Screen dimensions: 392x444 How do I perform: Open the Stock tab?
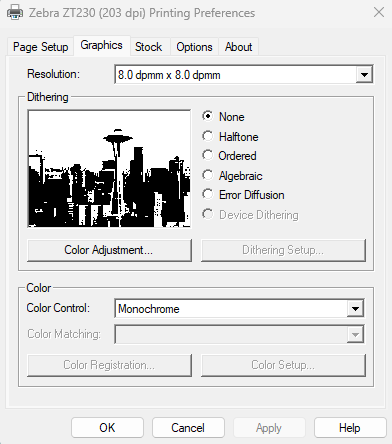[x=148, y=47]
